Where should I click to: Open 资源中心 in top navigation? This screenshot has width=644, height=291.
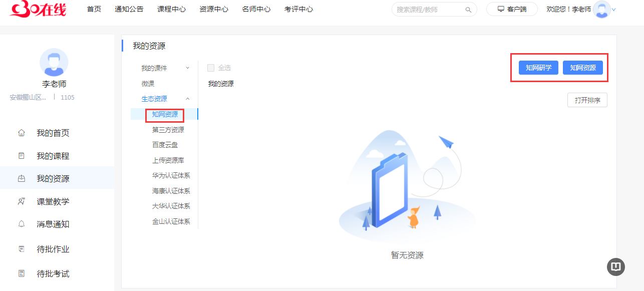[214, 9]
